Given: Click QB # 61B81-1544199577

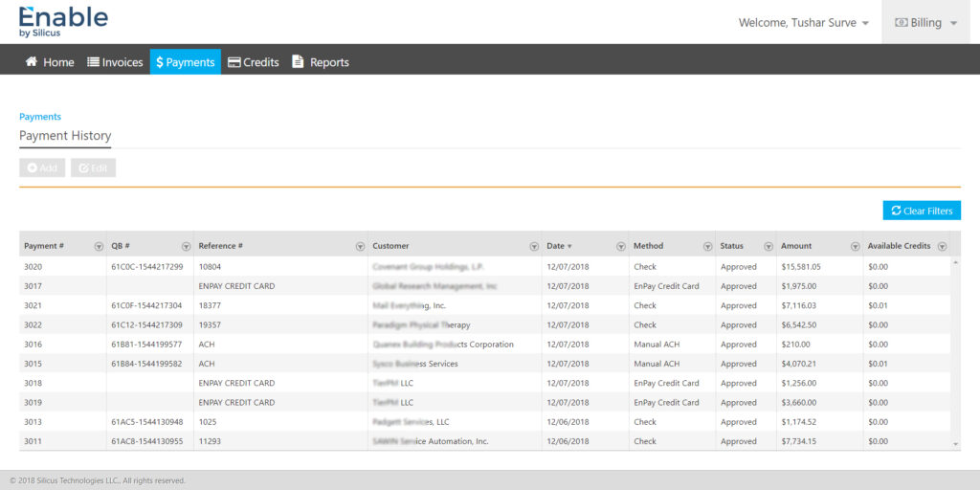Looking at the screenshot, I should click(x=147, y=345).
